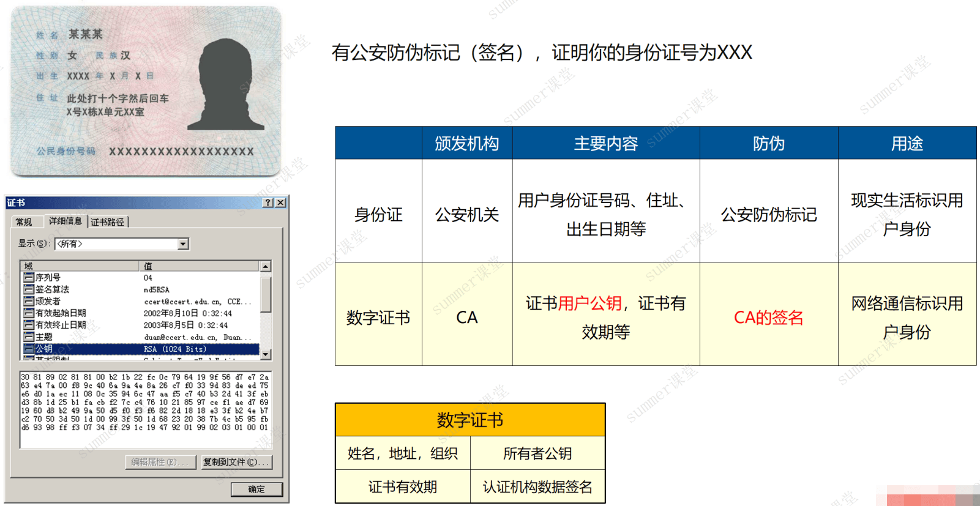
Task: Click the field icon beside 签名算法
Action: coord(29,289)
